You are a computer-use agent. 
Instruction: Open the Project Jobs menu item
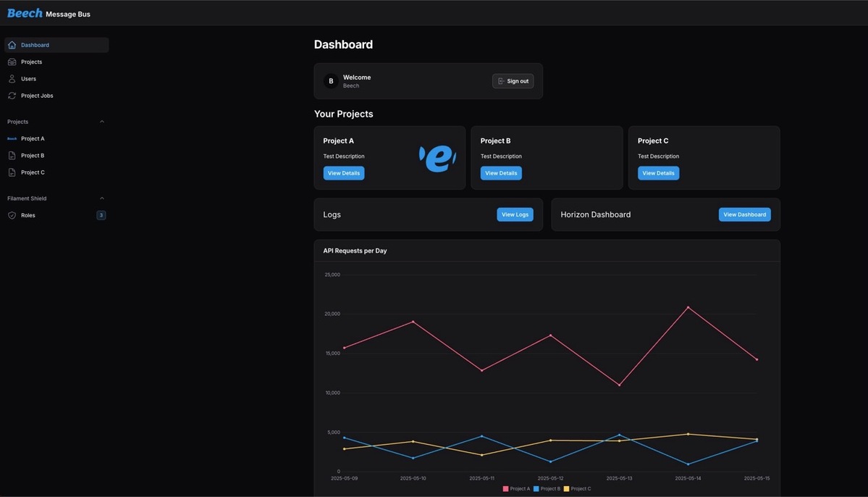tap(37, 96)
